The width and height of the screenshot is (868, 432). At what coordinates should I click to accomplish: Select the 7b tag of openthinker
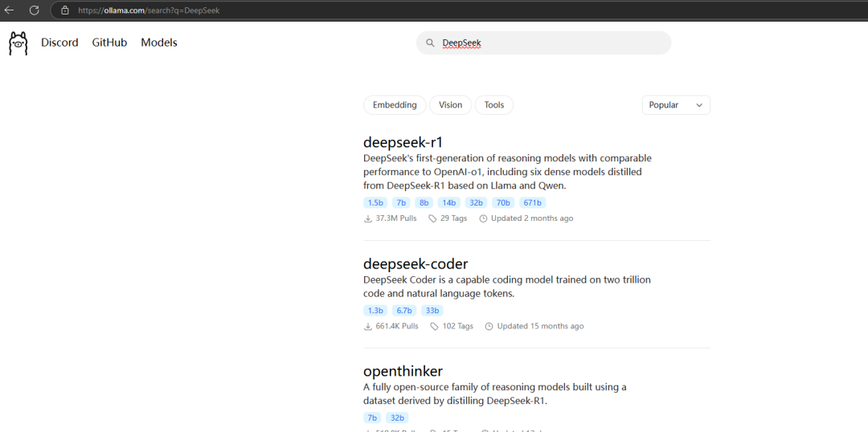pyautogui.click(x=372, y=418)
